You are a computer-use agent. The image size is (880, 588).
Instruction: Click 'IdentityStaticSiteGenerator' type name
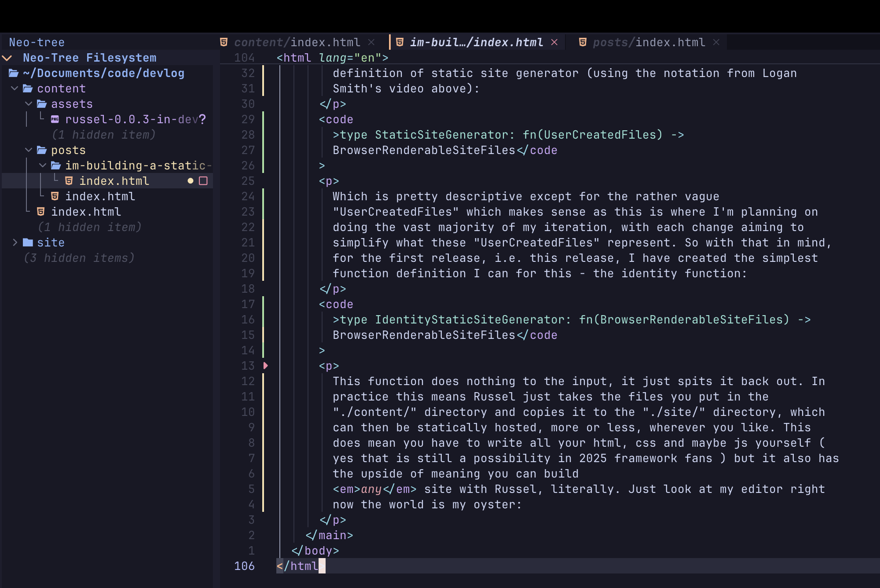469,320
